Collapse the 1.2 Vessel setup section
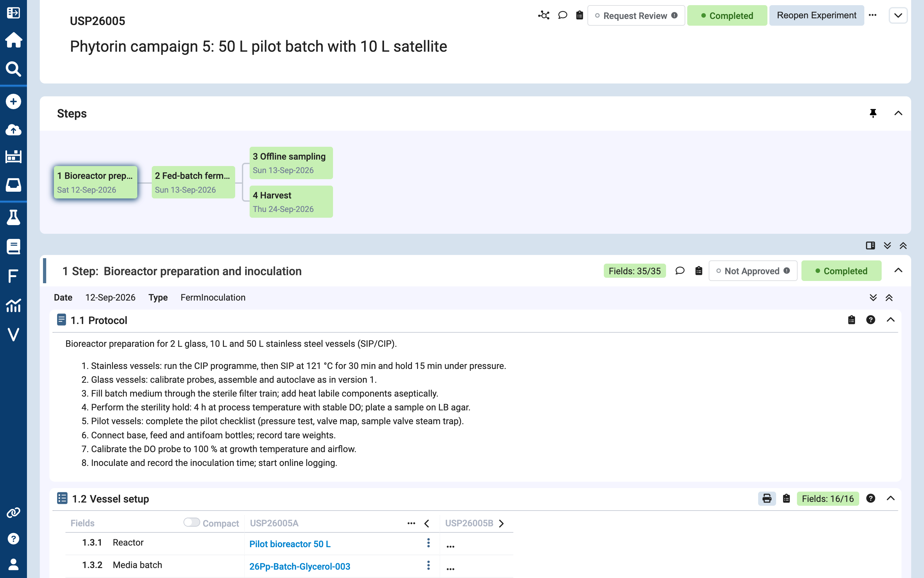This screenshot has height=578, width=924. tap(890, 498)
